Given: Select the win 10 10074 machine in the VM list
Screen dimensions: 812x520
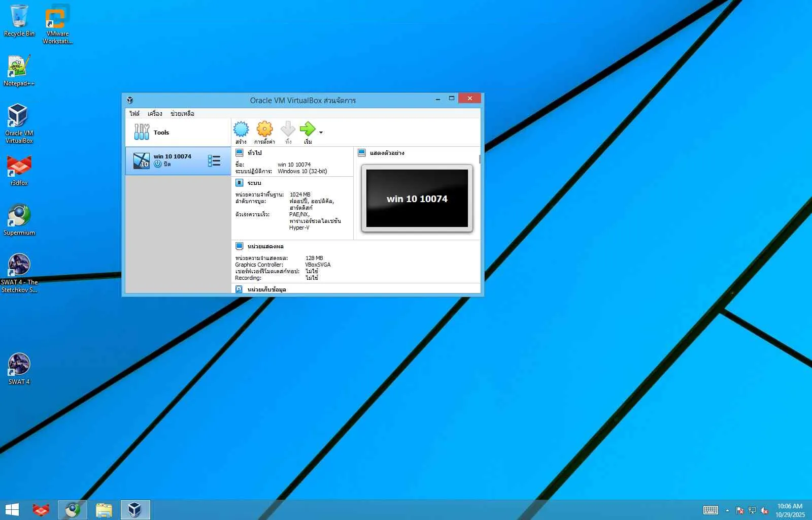Looking at the screenshot, I should point(178,161).
